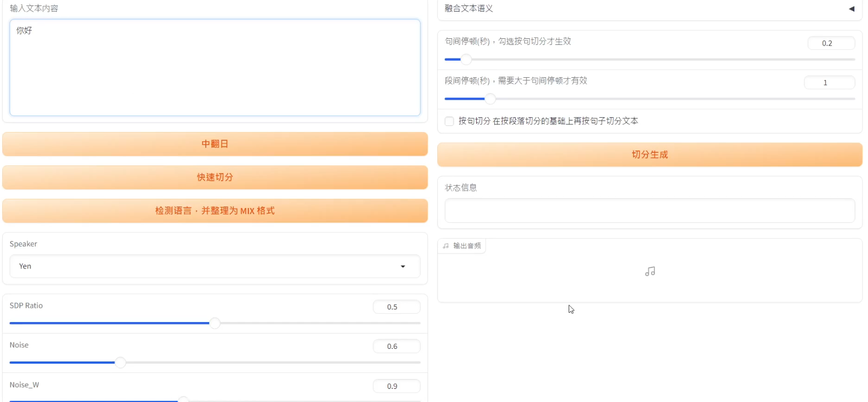
Task: Click the 检测语言，并整理为 MIX 格式 button
Action: coord(215,211)
